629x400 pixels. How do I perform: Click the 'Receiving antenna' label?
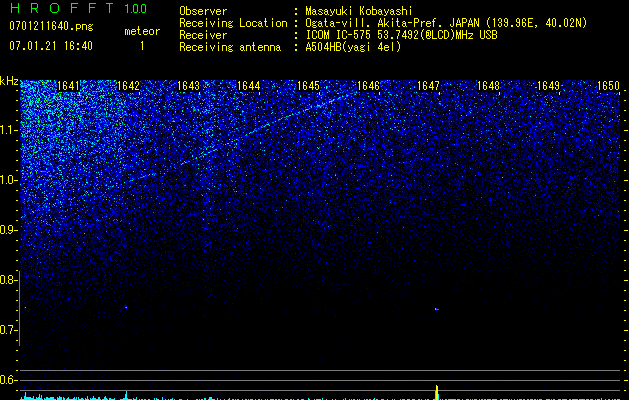[x=230, y=47]
